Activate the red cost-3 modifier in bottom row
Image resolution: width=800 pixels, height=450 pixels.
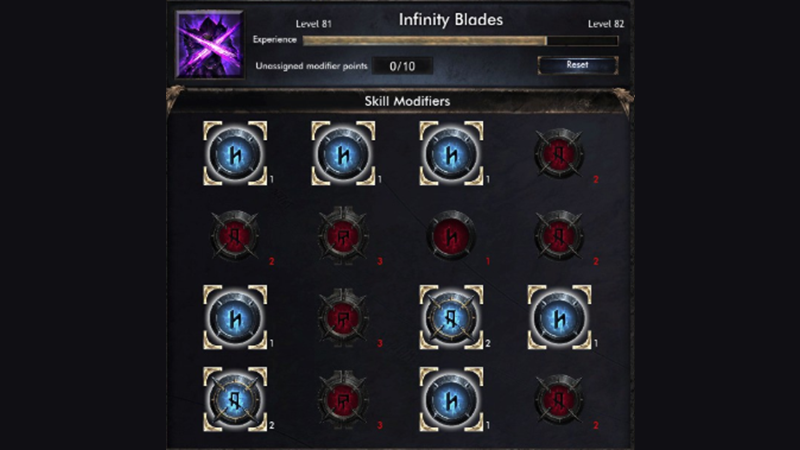click(343, 399)
